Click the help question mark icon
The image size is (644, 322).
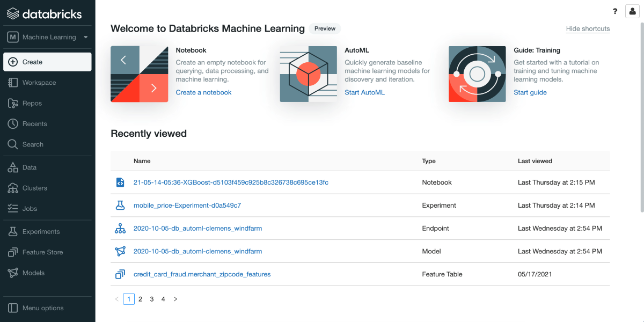(615, 11)
